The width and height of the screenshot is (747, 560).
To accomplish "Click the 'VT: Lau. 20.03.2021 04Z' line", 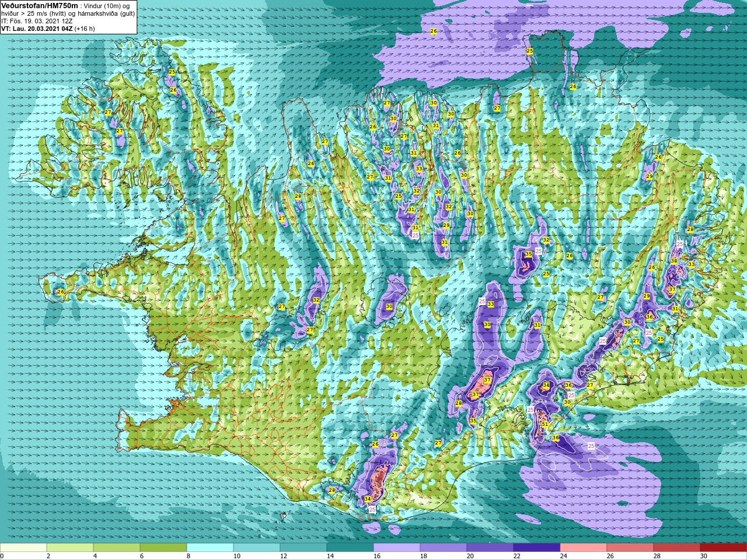I will [37, 28].
